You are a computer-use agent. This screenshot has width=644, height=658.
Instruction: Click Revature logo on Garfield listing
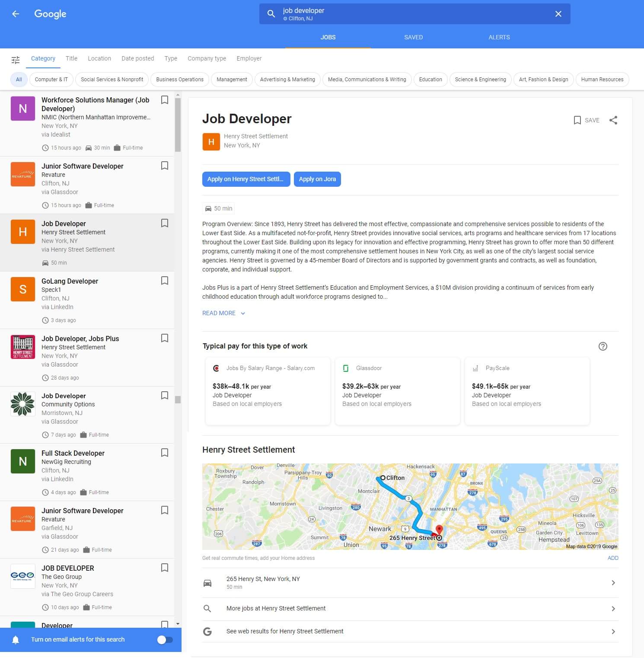point(23,519)
